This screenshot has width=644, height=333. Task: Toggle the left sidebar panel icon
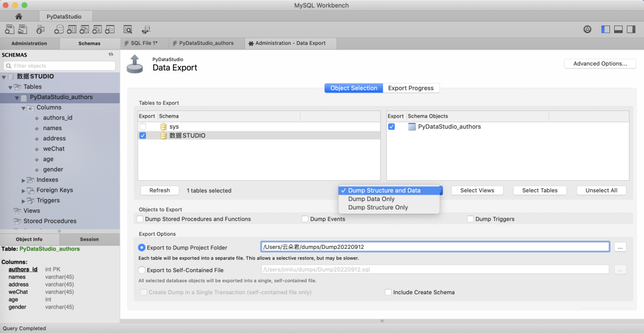click(606, 29)
